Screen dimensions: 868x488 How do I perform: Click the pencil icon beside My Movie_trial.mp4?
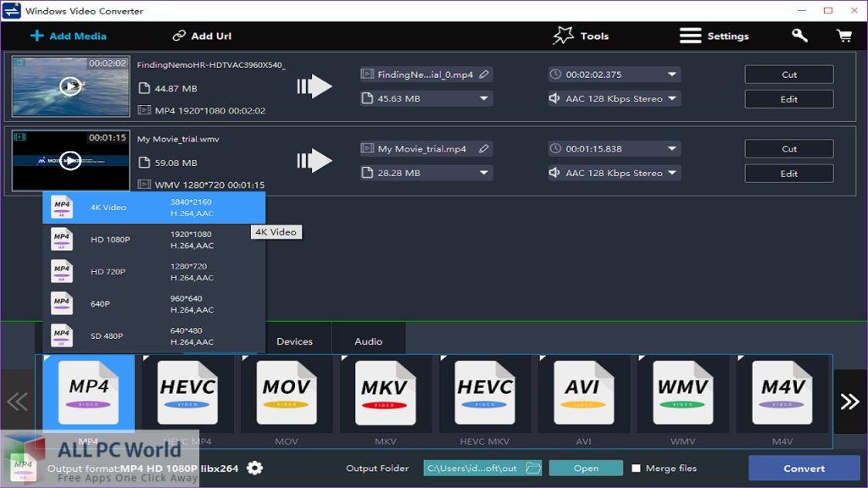point(484,149)
